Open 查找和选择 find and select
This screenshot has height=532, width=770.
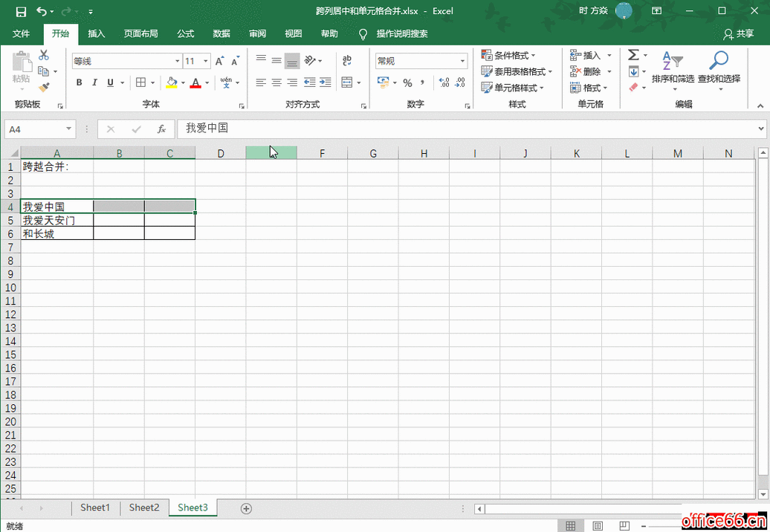[719, 71]
